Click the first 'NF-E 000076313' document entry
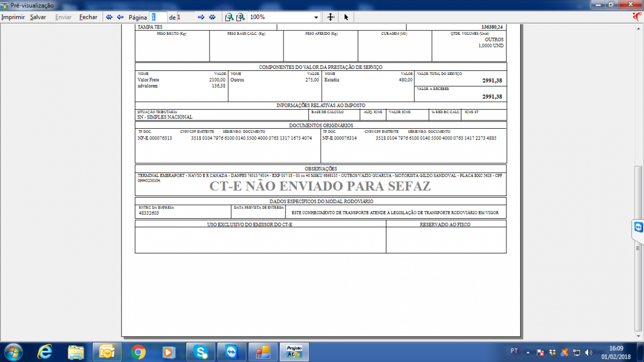Viewport: 644px width, 362px height. coord(155,138)
